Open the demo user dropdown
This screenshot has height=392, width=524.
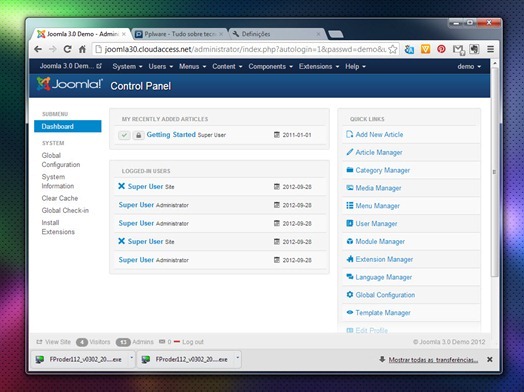469,67
